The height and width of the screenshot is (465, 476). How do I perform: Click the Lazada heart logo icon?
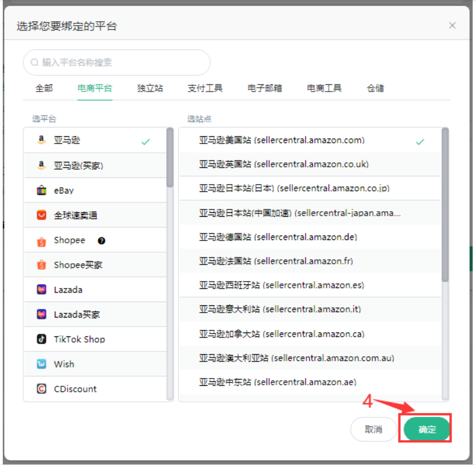(x=41, y=289)
